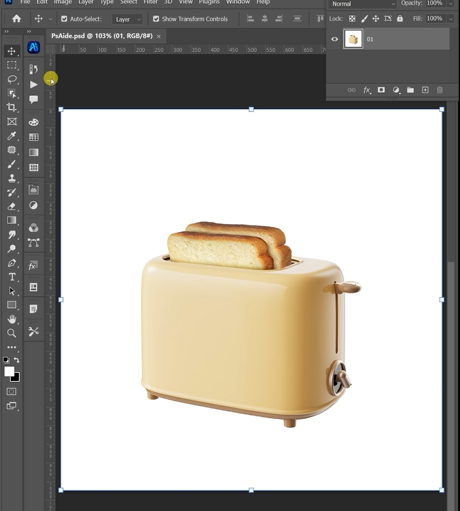This screenshot has height=511, width=460.
Task: Select the Eraser tool
Action: tap(12, 206)
